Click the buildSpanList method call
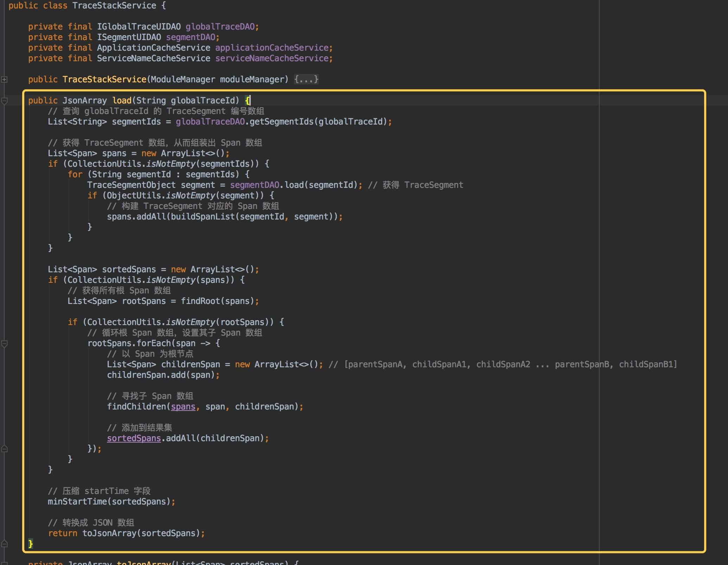Image resolution: width=728 pixels, height=565 pixels. click(x=203, y=217)
